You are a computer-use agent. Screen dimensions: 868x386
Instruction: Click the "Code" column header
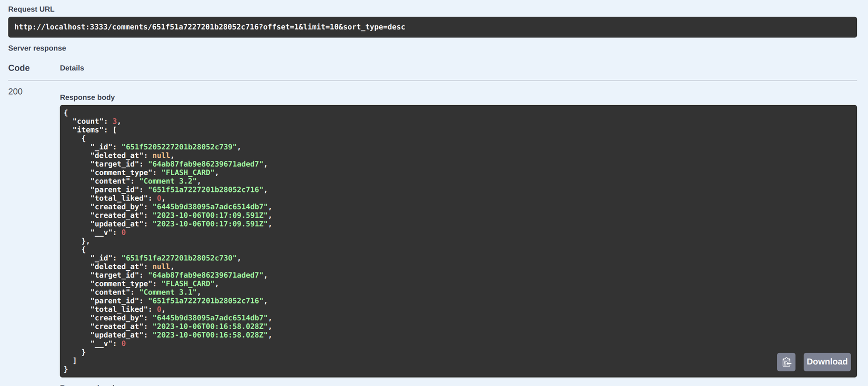pos(19,68)
